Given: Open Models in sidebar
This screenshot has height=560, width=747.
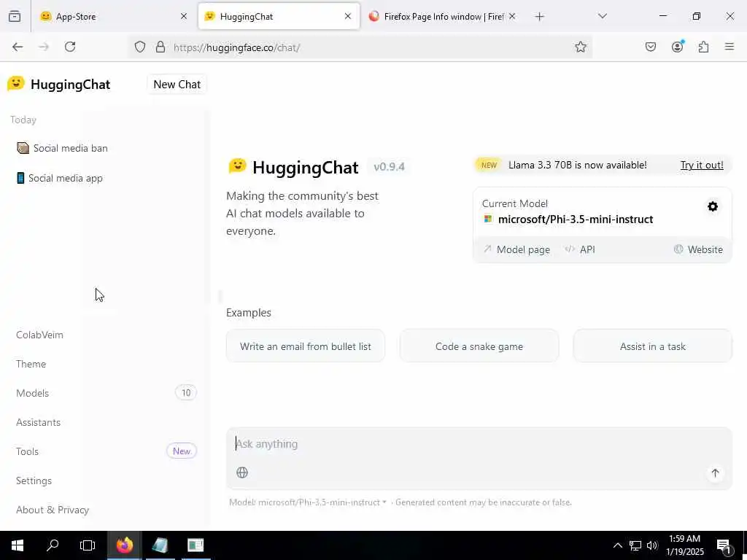Looking at the screenshot, I should (x=32, y=393).
